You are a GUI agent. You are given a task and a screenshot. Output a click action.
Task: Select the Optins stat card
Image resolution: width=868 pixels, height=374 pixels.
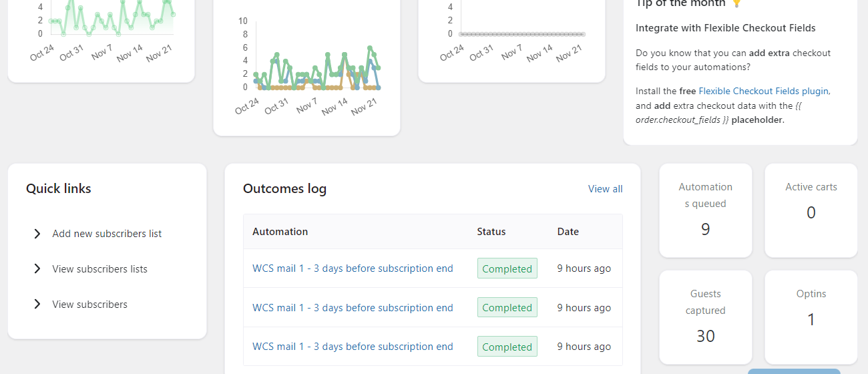(811, 317)
